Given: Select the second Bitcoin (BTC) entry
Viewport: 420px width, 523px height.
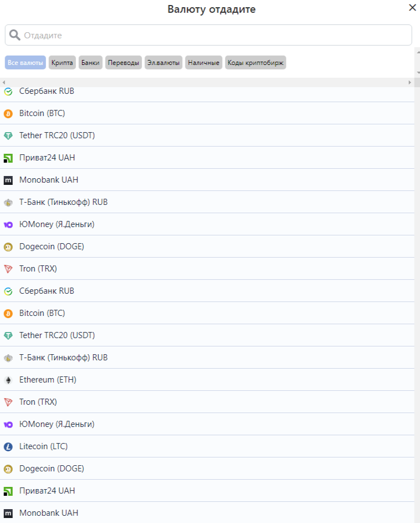Looking at the screenshot, I should pos(207,313).
